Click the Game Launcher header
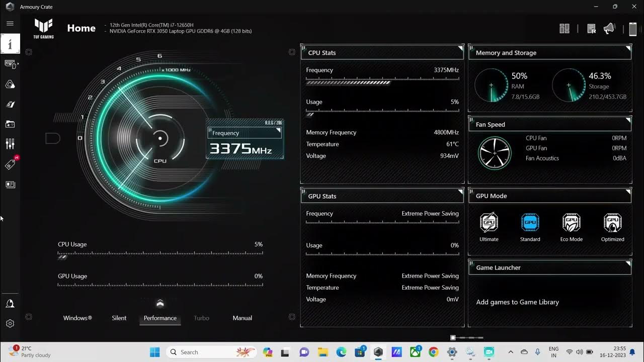644x362 pixels. tap(550, 267)
